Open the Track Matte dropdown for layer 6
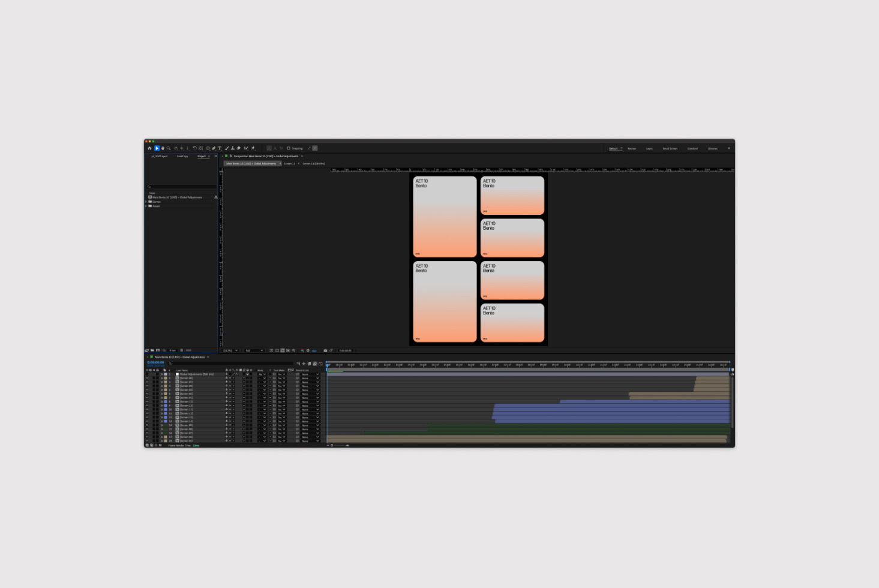This screenshot has width=879, height=588. pyautogui.click(x=281, y=394)
